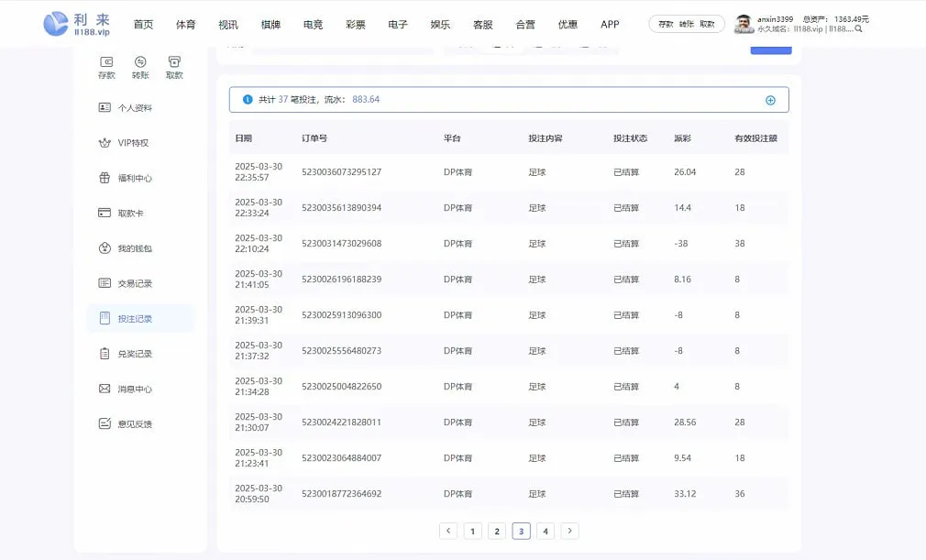The width and height of the screenshot is (926, 560).
Task: Click 存款 button in header pill
Action: coord(666,25)
